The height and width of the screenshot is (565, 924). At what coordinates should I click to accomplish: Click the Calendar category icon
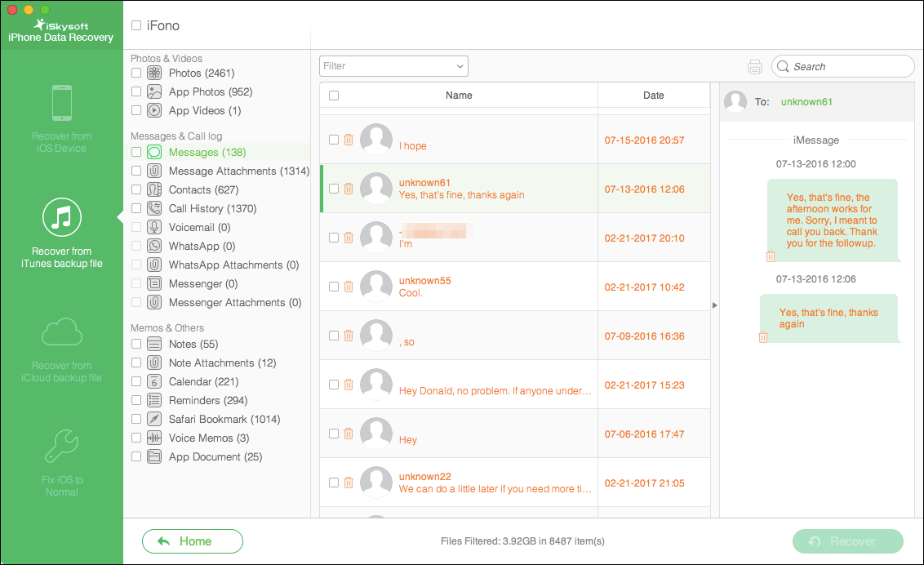(154, 382)
